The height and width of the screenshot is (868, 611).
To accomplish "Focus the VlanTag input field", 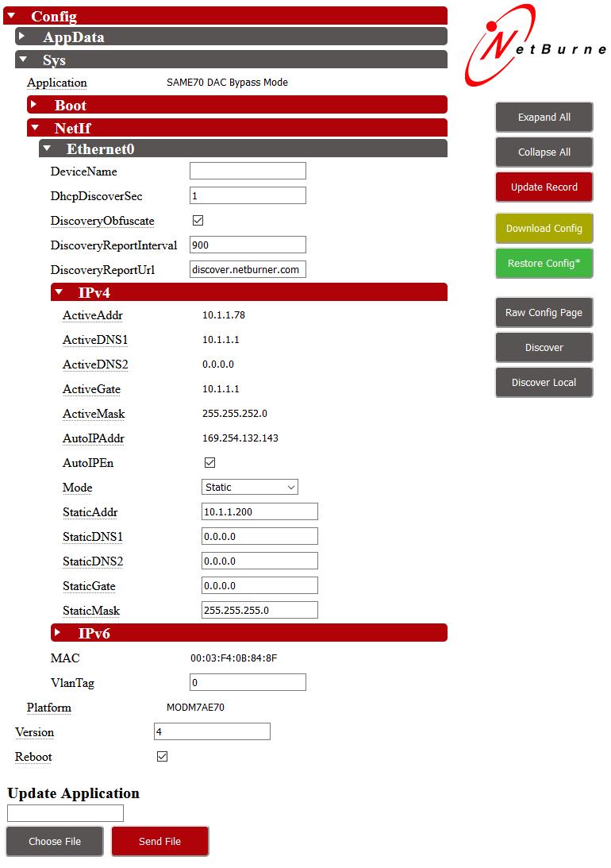I will 248,682.
